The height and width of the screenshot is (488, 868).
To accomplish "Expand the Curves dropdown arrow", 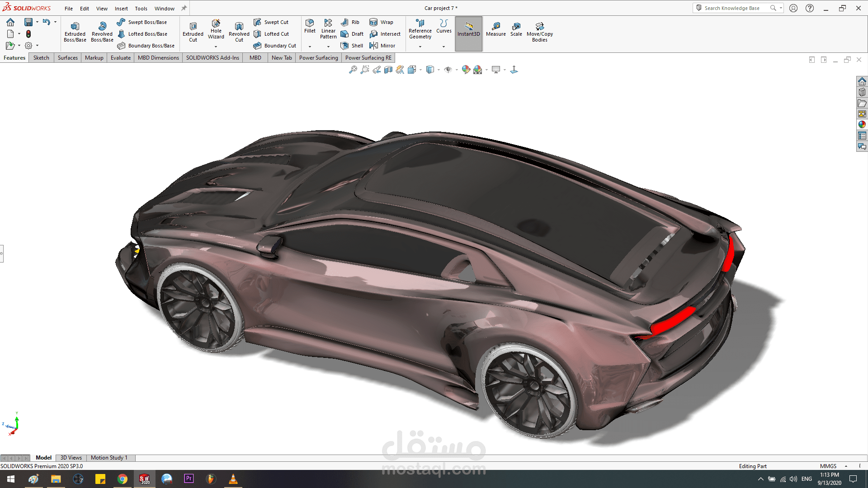I will pyautogui.click(x=443, y=47).
